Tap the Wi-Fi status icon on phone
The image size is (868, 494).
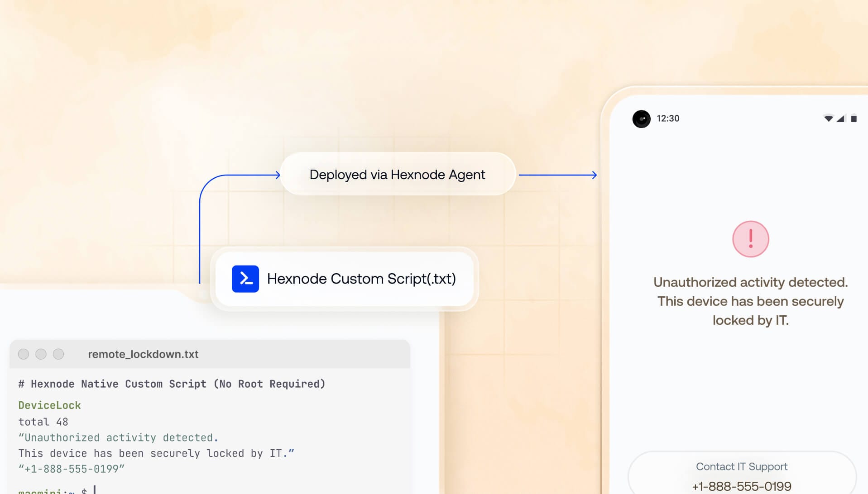828,119
